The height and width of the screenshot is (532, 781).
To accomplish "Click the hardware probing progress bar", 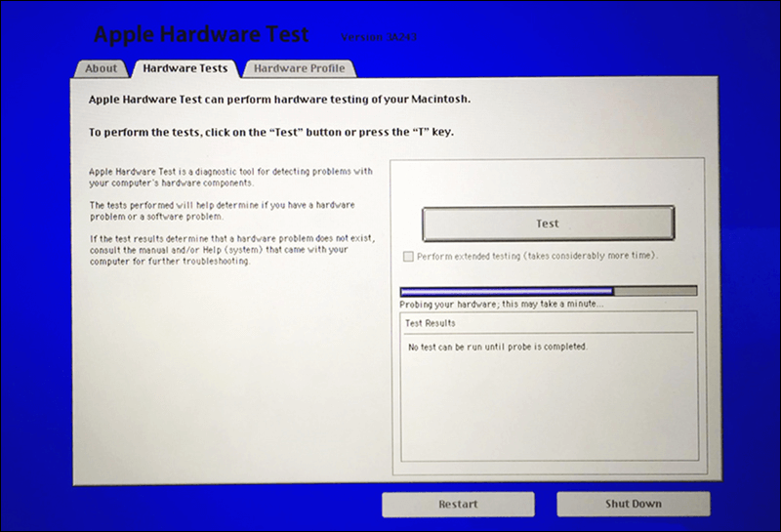I will point(549,291).
